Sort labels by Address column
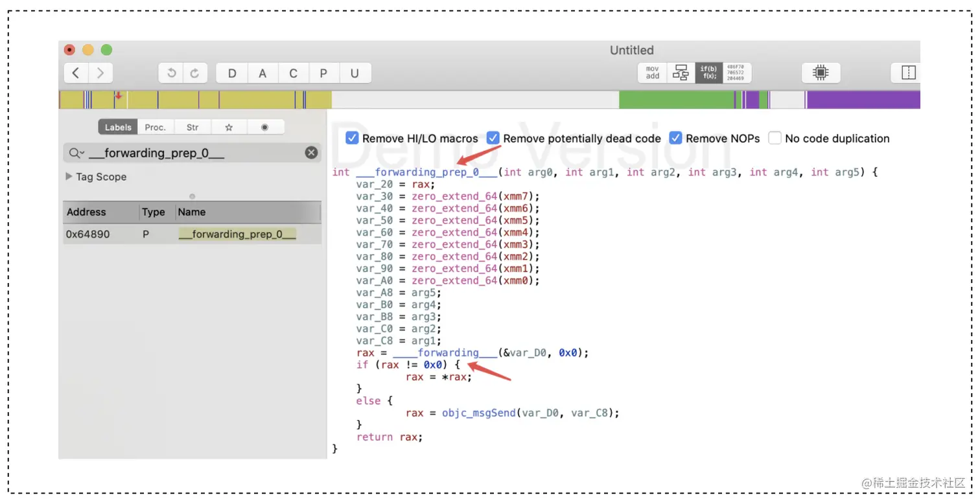This screenshot has width=980, height=504. pyautogui.click(x=101, y=212)
